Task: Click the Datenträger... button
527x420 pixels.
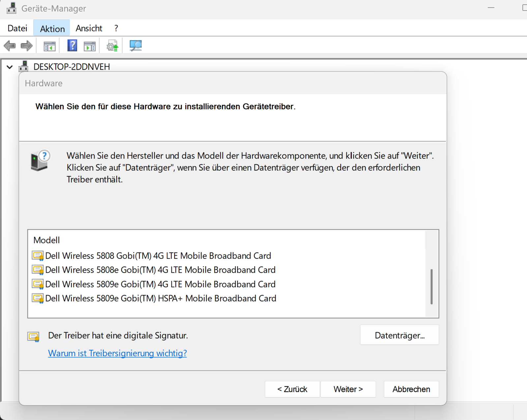Action: 399,335
